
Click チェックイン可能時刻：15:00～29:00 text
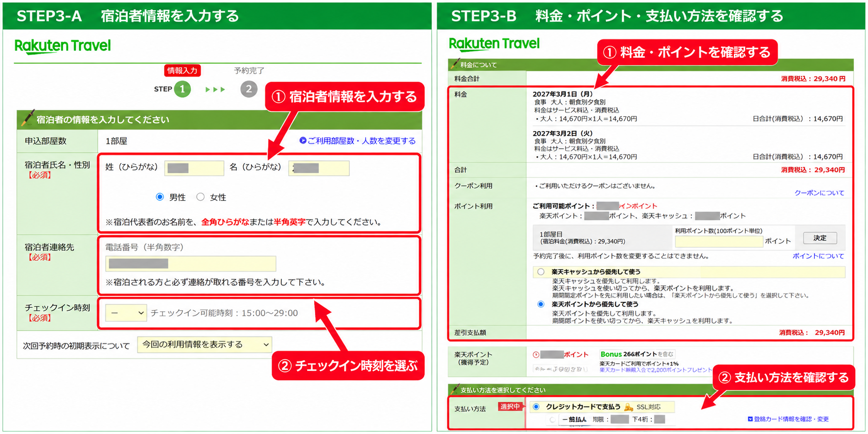[x=224, y=313]
